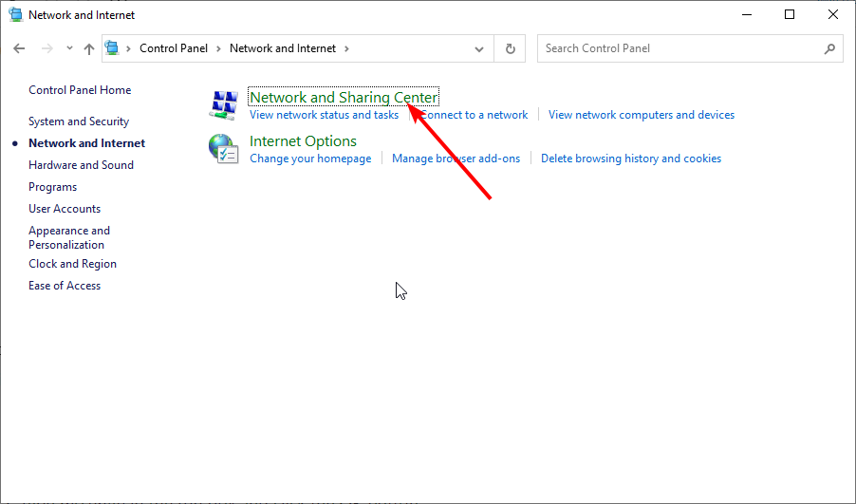
Task: Open Ease of Access category
Action: pyautogui.click(x=65, y=286)
